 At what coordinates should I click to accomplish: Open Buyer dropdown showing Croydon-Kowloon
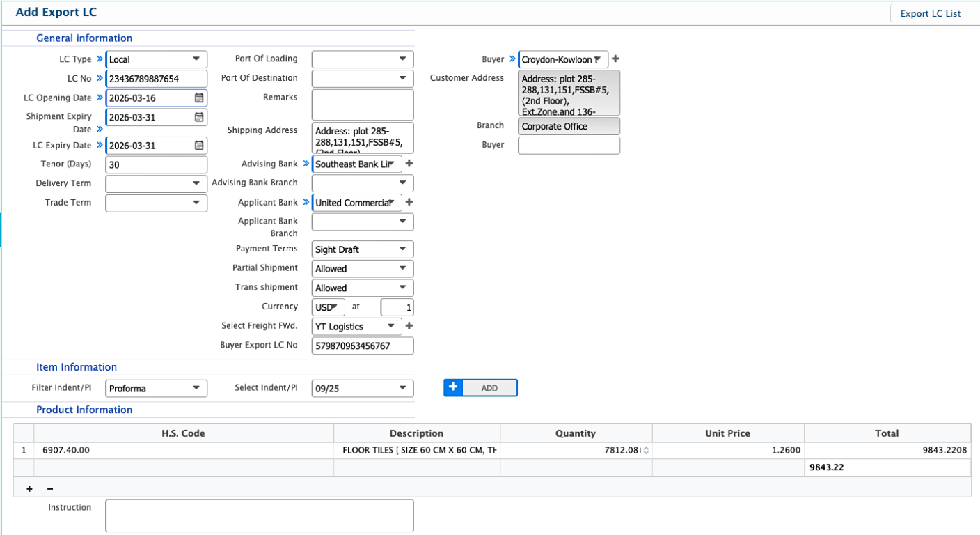pyautogui.click(x=563, y=59)
